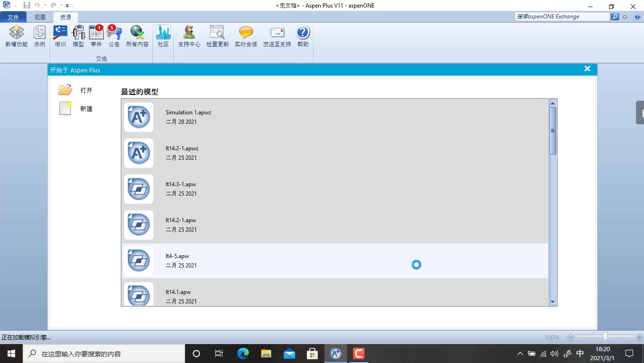Show hidden system tray icons
Viewport: 644px width, 363px height.
click(520, 354)
